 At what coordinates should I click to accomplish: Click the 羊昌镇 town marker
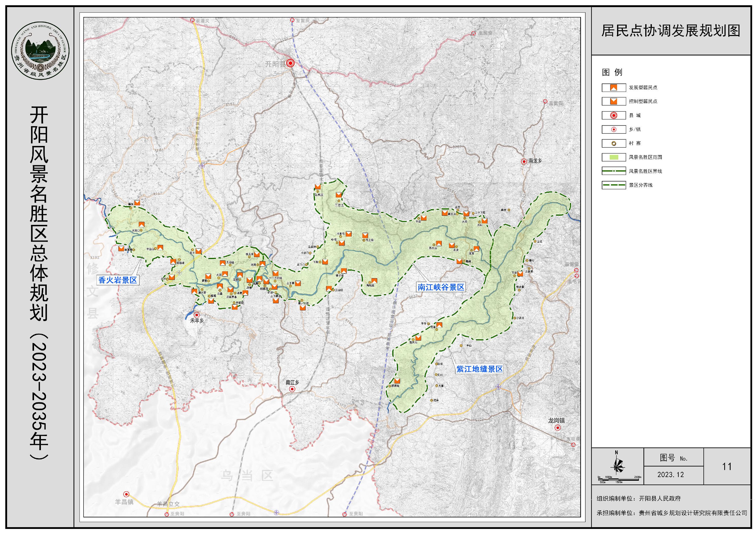[x=126, y=494]
